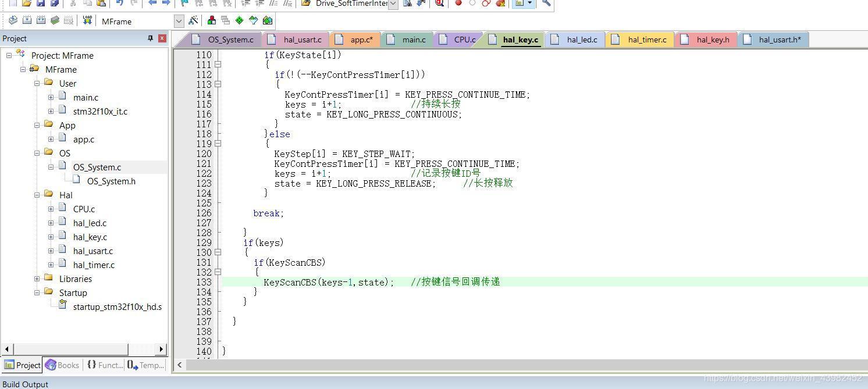Open Options for Target magic wand icon
This screenshot has height=389, width=868.
point(194,20)
